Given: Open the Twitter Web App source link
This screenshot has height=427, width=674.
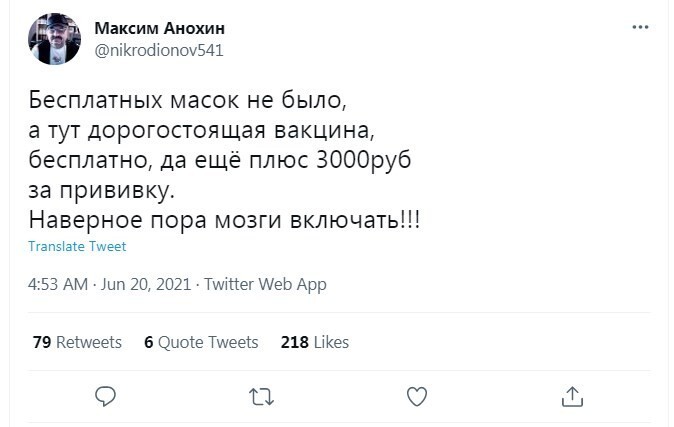Looking at the screenshot, I should (265, 285).
